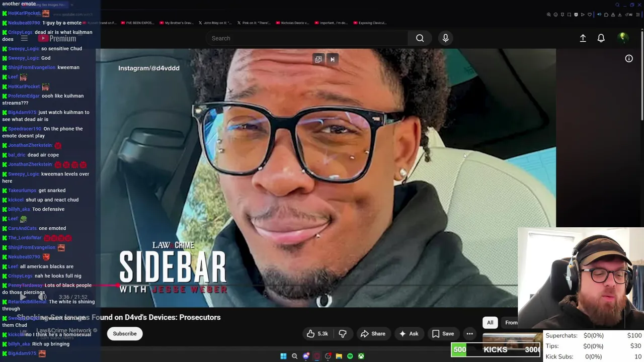Open the YouTube upload/create icon
The image size is (644, 362).
pos(583,38)
